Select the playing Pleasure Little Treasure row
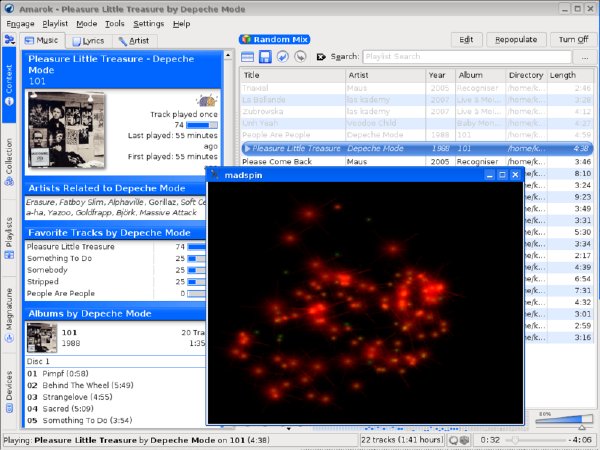The width and height of the screenshot is (600, 450). pos(417,148)
